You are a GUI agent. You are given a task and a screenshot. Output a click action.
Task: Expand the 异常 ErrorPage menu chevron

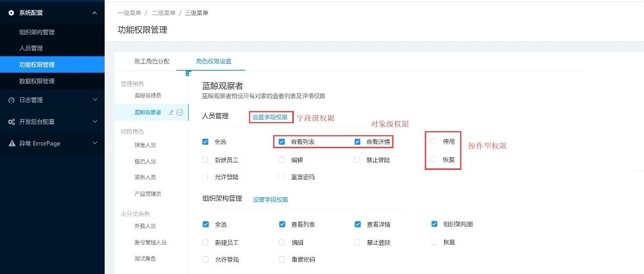(95, 143)
